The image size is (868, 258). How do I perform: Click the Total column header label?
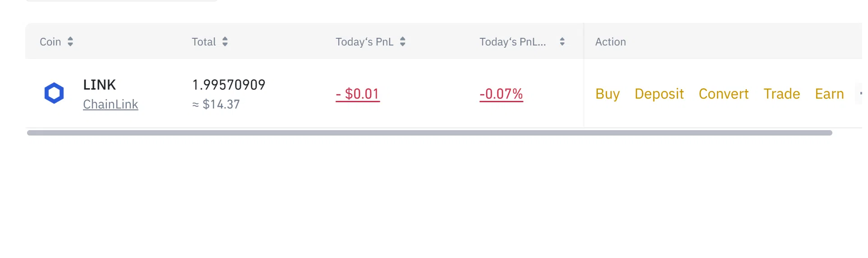pyautogui.click(x=204, y=42)
